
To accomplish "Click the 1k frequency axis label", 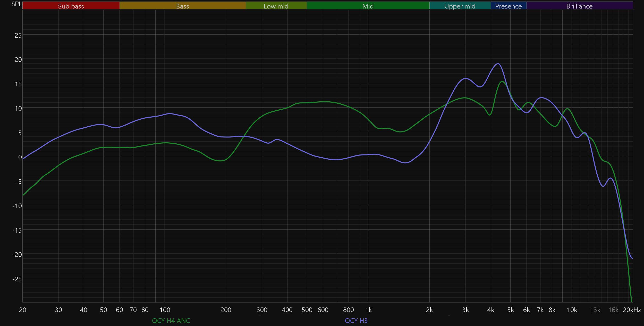I will point(368,310).
